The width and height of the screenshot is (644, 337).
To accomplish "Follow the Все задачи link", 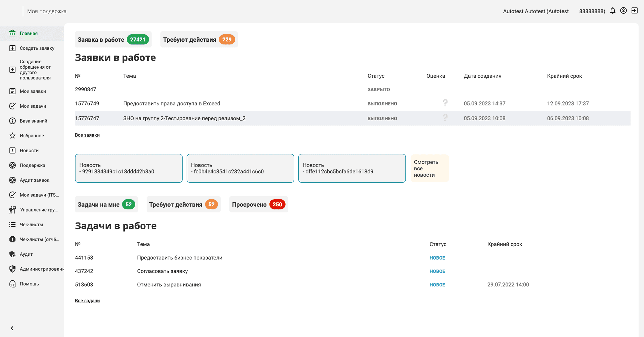I will point(87,301).
